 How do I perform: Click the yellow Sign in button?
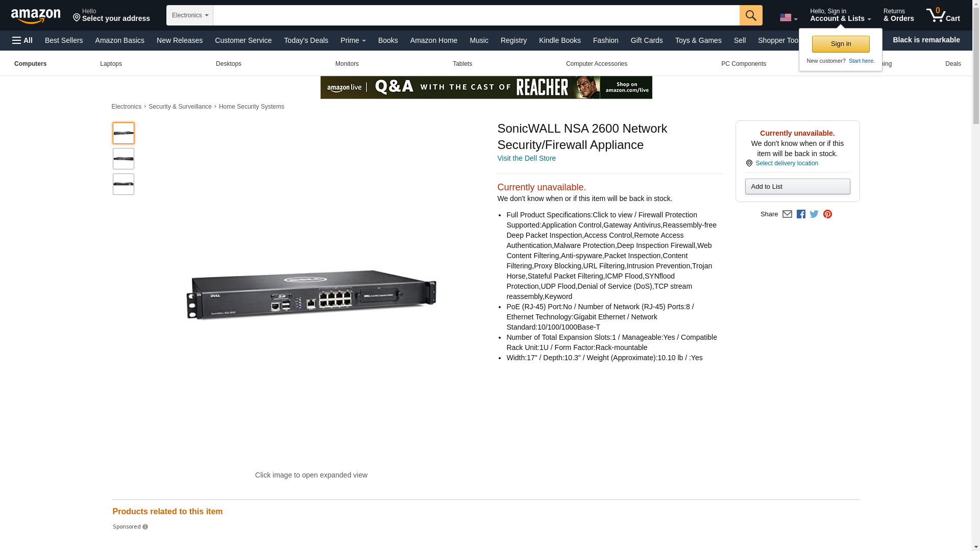841,44
